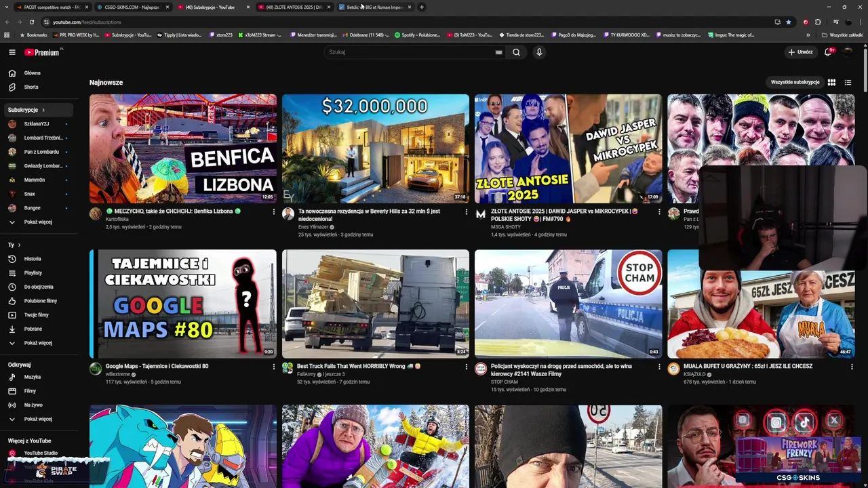Viewport: 868px width, 488px height.
Task: Play the $32,000,000 mansion thumbnail
Action: (376, 148)
